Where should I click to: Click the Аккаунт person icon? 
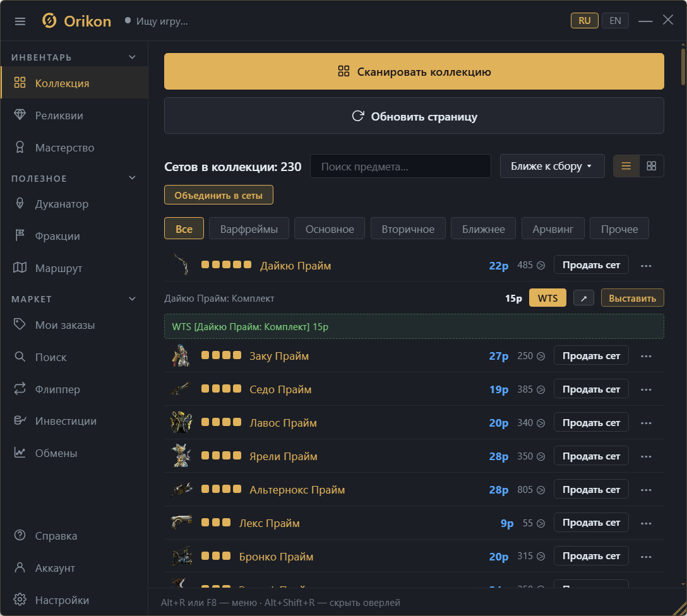pyautogui.click(x=20, y=567)
